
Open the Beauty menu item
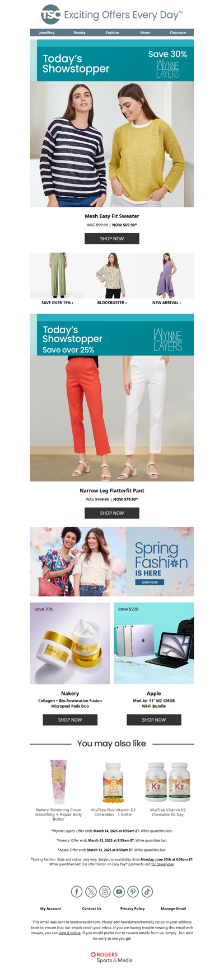tap(80, 32)
